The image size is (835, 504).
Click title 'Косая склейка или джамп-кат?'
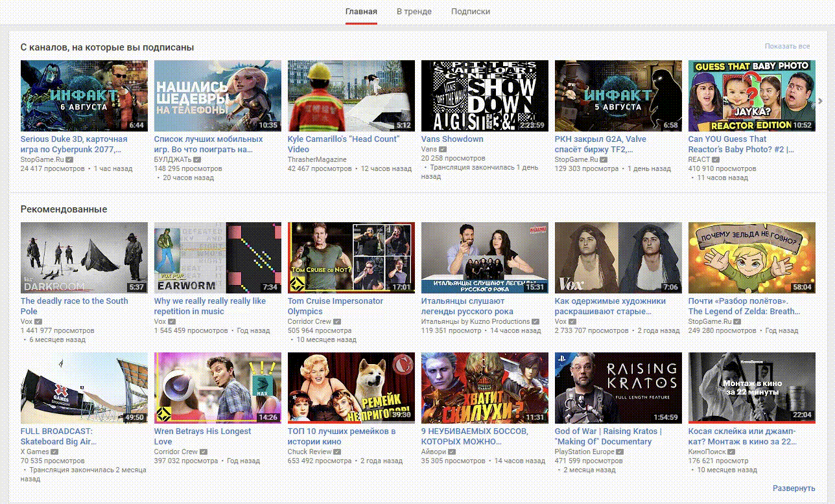click(x=743, y=437)
